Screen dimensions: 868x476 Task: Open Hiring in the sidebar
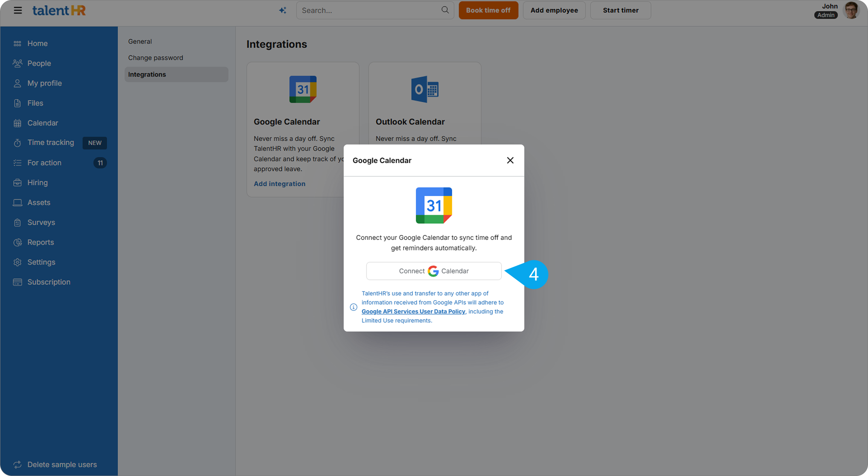point(37,183)
